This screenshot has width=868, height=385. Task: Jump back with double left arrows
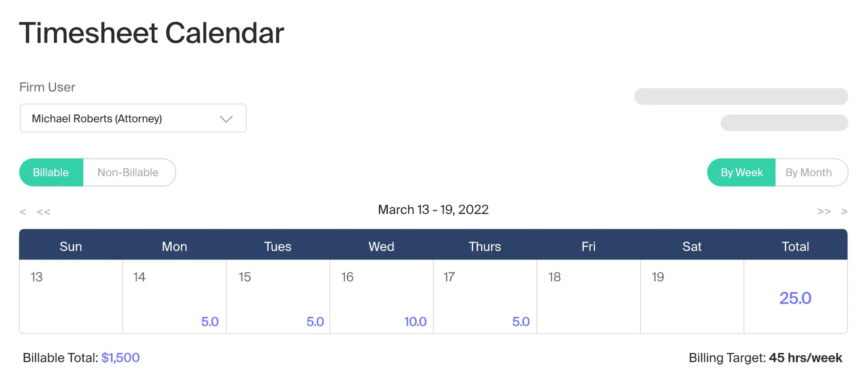(x=44, y=212)
